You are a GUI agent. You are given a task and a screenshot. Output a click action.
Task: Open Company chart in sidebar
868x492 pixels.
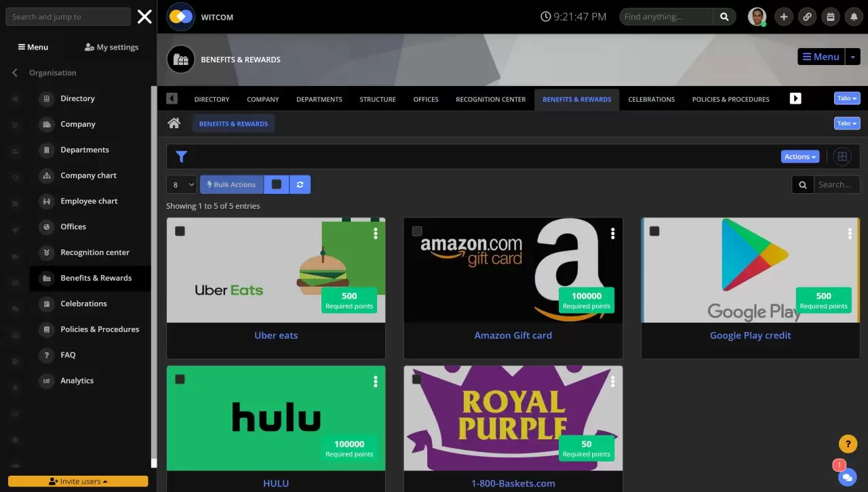pyautogui.click(x=88, y=176)
